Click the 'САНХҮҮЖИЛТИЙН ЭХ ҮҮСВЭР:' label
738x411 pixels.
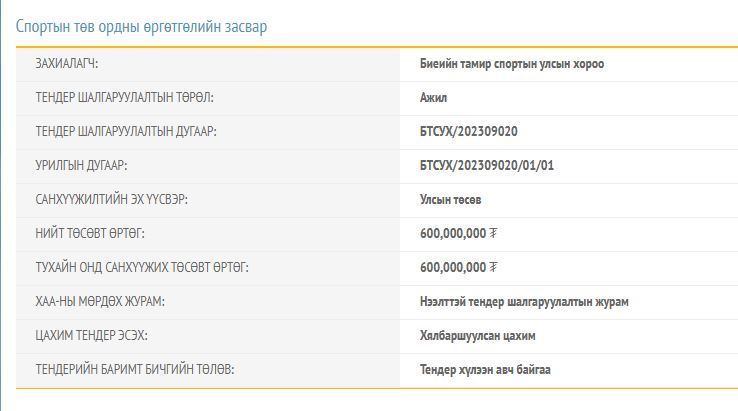[111, 200]
